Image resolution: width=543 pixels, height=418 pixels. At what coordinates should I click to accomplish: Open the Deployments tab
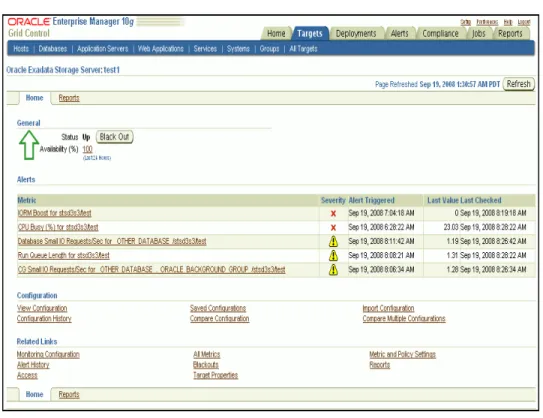[356, 34]
